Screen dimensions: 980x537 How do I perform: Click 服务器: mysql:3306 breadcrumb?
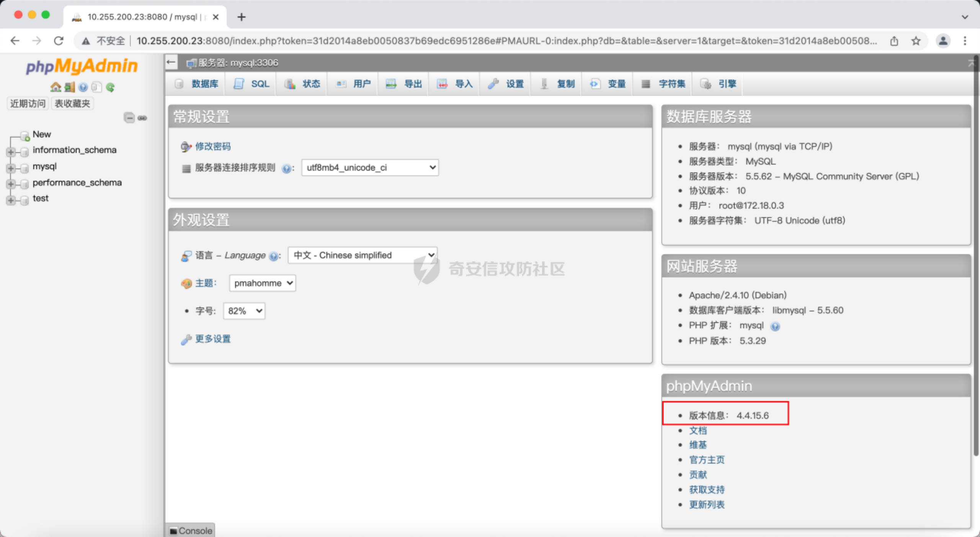pyautogui.click(x=237, y=63)
